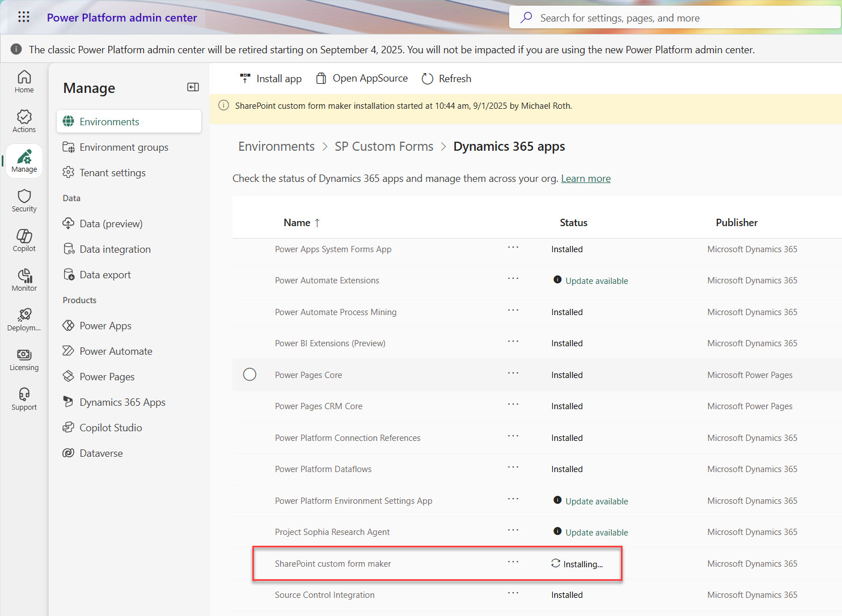The height and width of the screenshot is (616, 842).
Task: Open row actions for SharePoint custom form maker
Action: tap(513, 563)
